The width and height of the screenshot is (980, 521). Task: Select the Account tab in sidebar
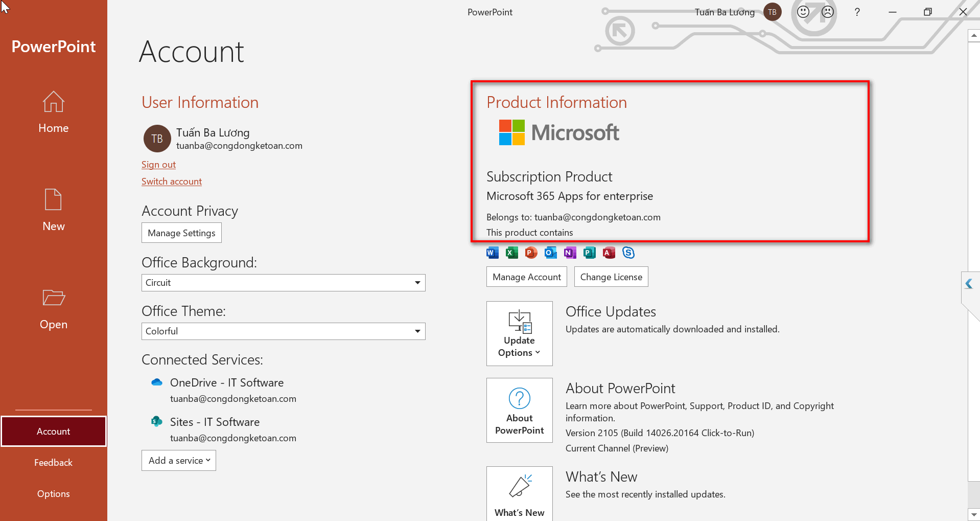point(54,431)
